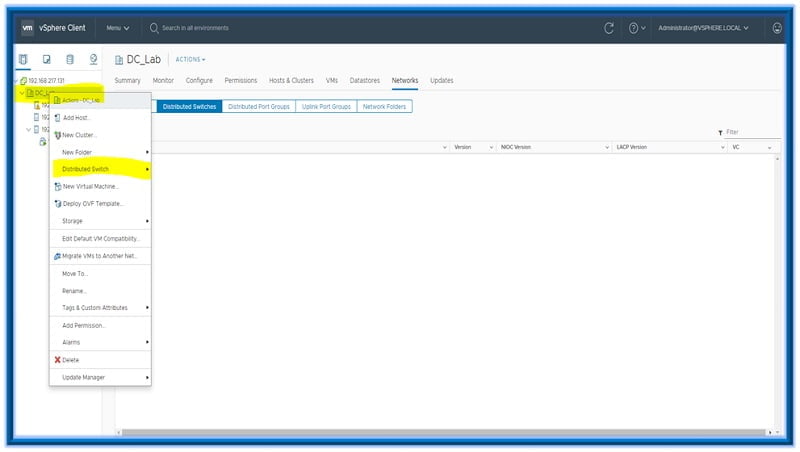The height and width of the screenshot is (452, 800).
Task: Select New Cluster in context menu
Action: (79, 134)
